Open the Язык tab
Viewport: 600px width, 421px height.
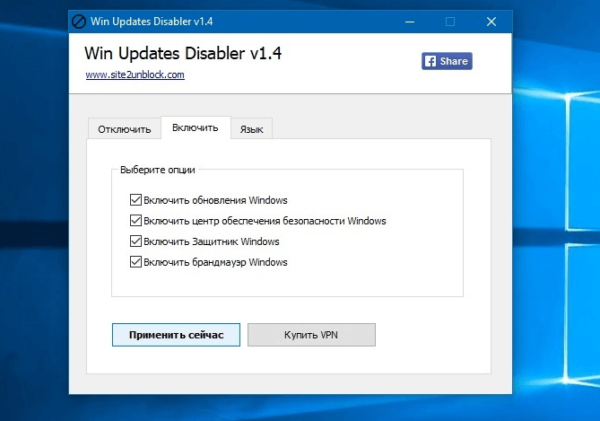[x=252, y=129]
